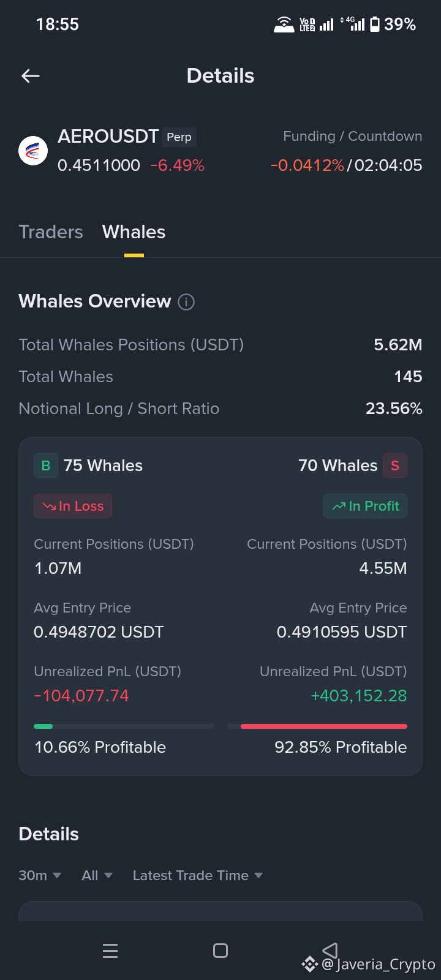The height and width of the screenshot is (980, 441).
Task: Tap the In Loss tag
Action: pyautogui.click(x=73, y=506)
